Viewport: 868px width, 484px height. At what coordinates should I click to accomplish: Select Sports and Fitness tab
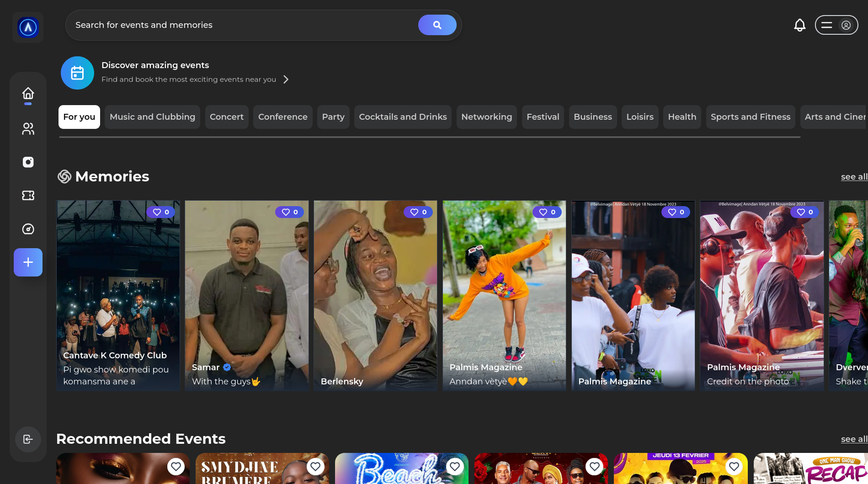tap(751, 117)
